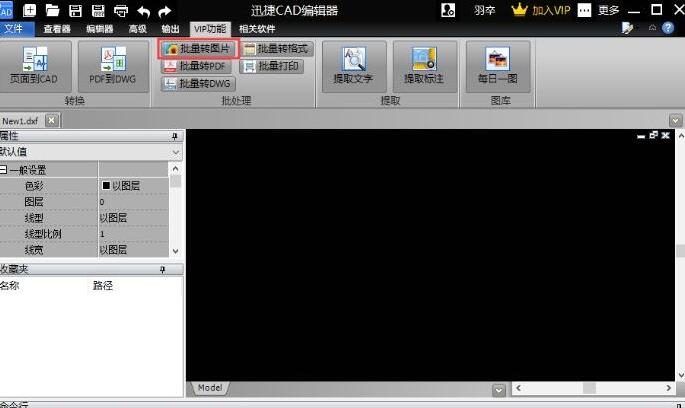Click the user account icon

(x=448, y=10)
